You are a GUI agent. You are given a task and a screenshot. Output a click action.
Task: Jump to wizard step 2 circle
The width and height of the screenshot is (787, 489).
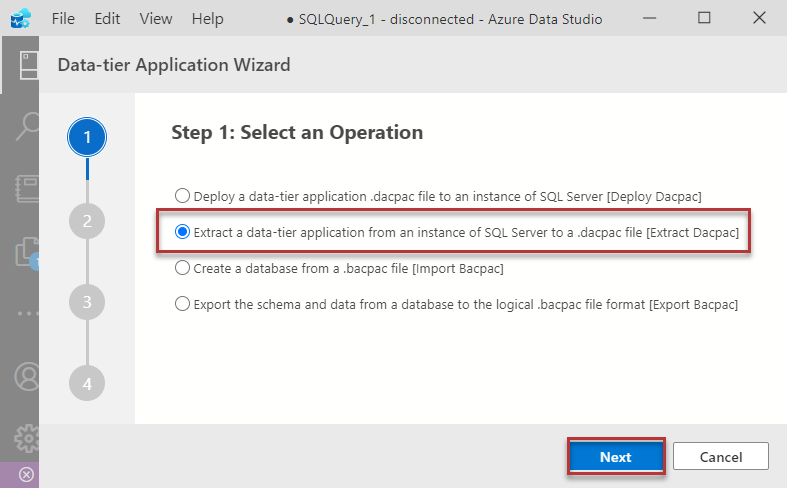coord(87,221)
